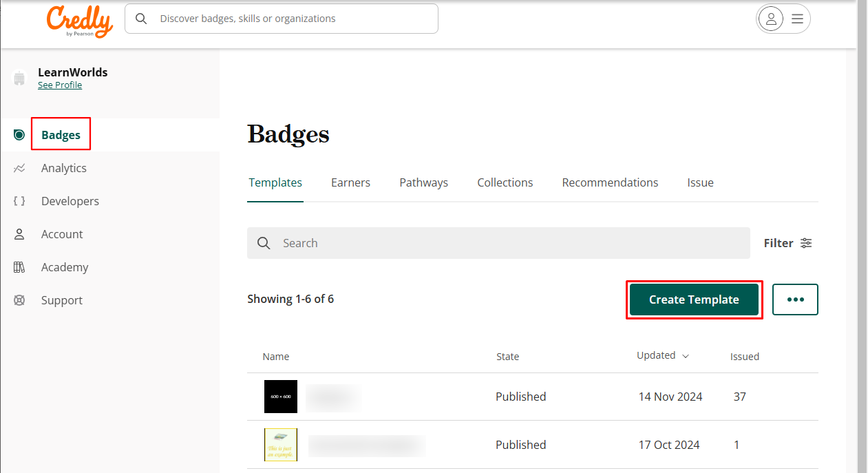The image size is (868, 473).
Task: Switch to the Earners tab
Action: click(x=350, y=182)
